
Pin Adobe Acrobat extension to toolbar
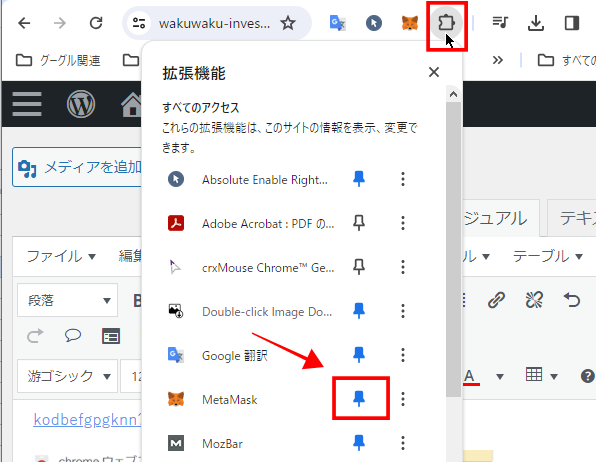(x=359, y=223)
